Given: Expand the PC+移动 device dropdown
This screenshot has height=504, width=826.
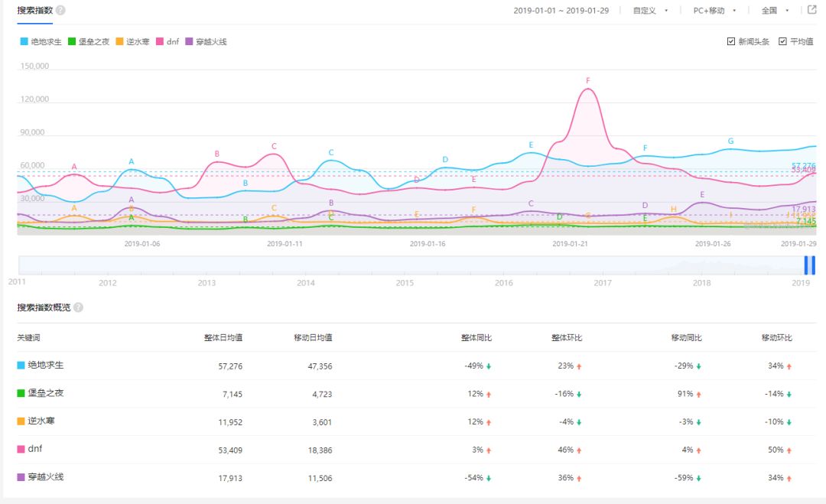Looking at the screenshot, I should pos(714,10).
